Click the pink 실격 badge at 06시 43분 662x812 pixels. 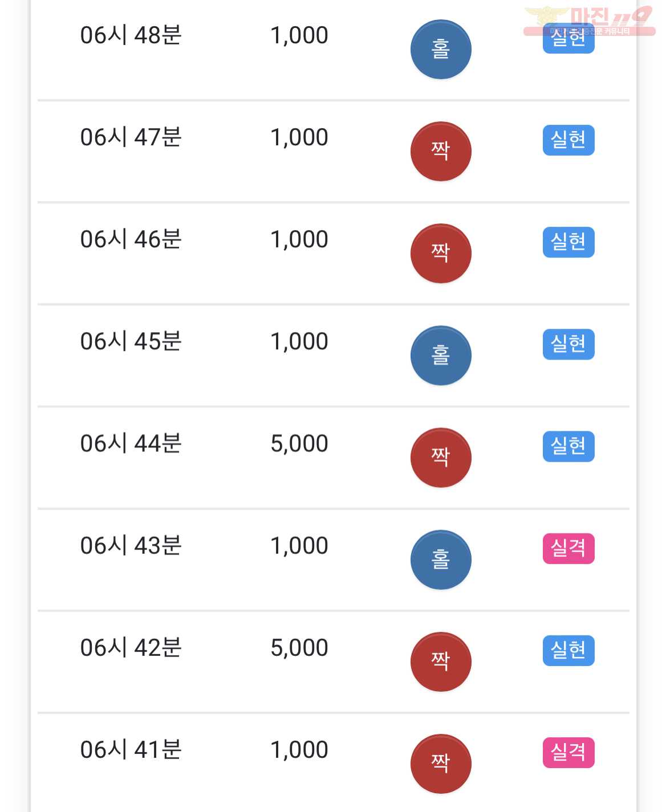pos(568,548)
